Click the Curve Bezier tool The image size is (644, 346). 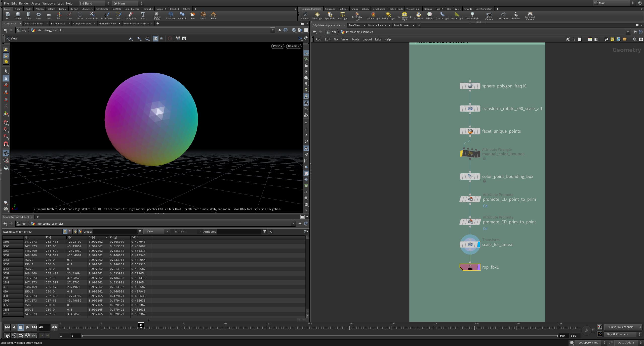pyautogui.click(x=92, y=16)
